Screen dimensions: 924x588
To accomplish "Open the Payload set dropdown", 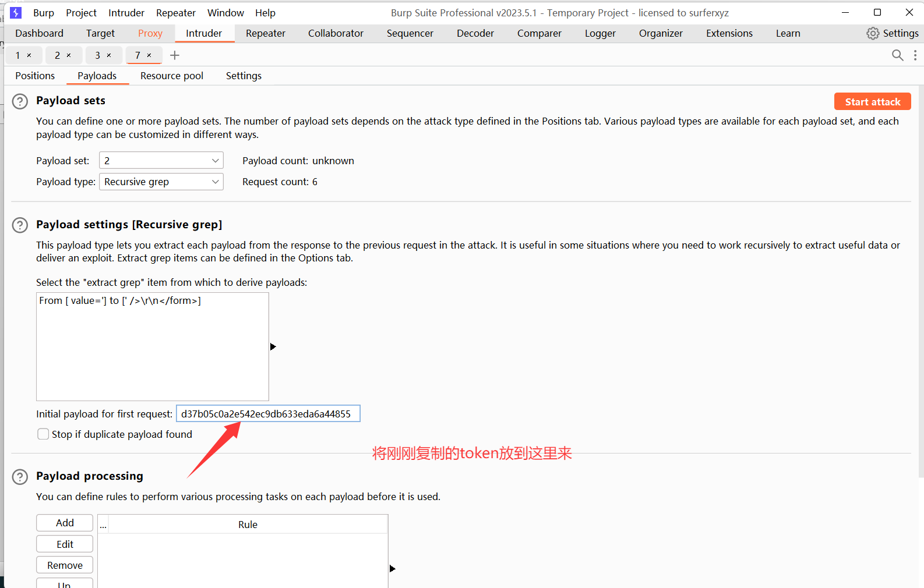I will click(x=161, y=161).
